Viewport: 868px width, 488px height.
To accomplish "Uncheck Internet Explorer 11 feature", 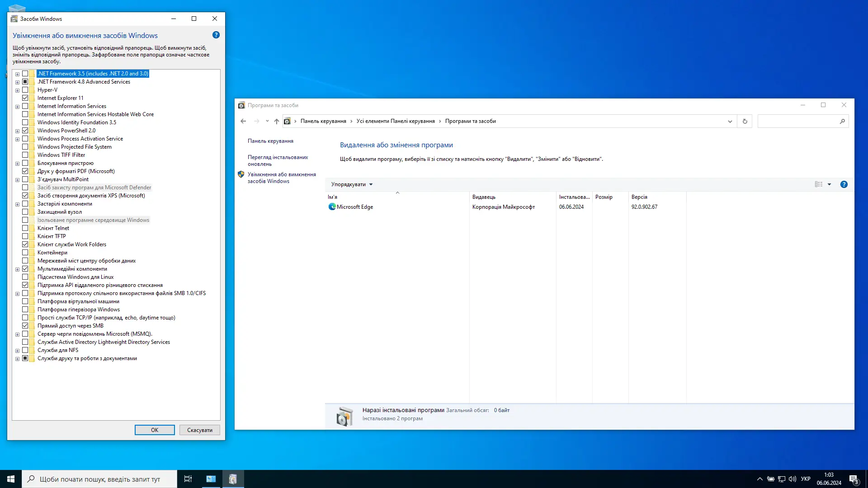I will [x=25, y=98].
